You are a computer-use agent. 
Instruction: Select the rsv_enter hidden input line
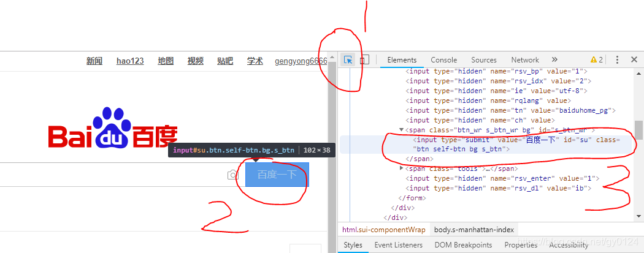503,178
